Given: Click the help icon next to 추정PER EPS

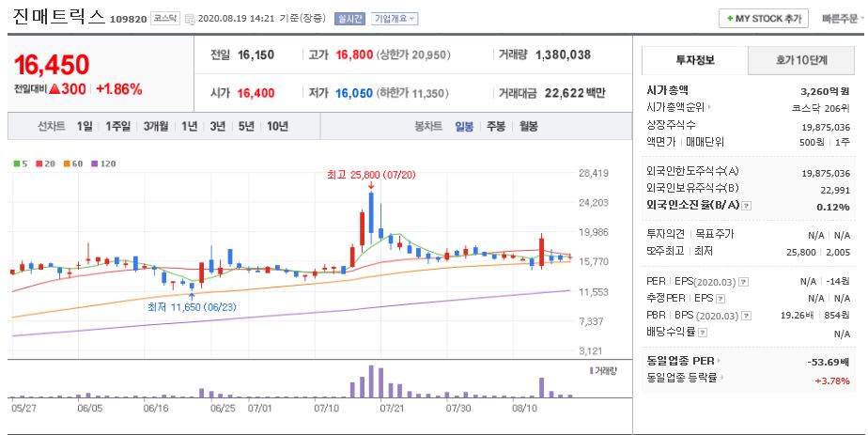Looking at the screenshot, I should tap(721, 299).
